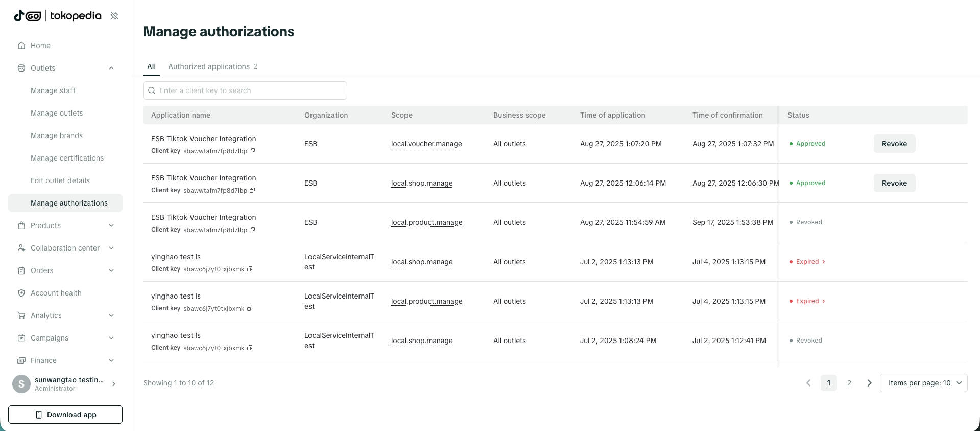Viewport: 980px width, 431px height.
Task: Collapse the Outlets menu section
Action: coord(111,68)
